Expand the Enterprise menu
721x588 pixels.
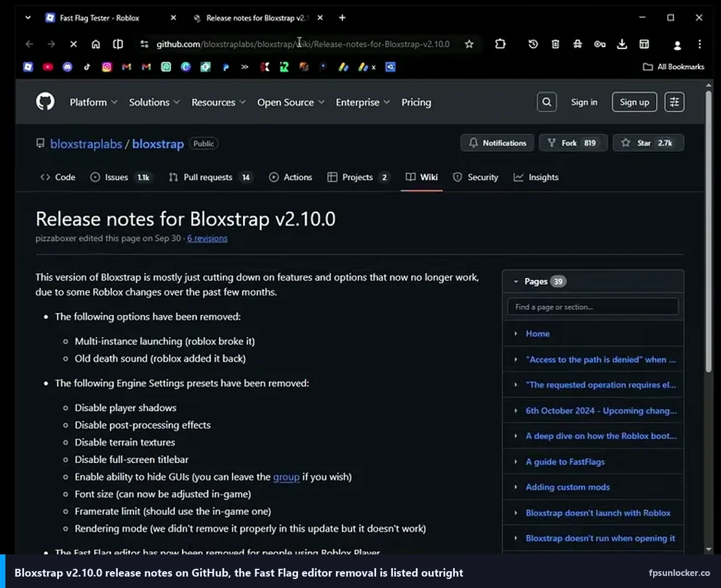[x=363, y=102]
